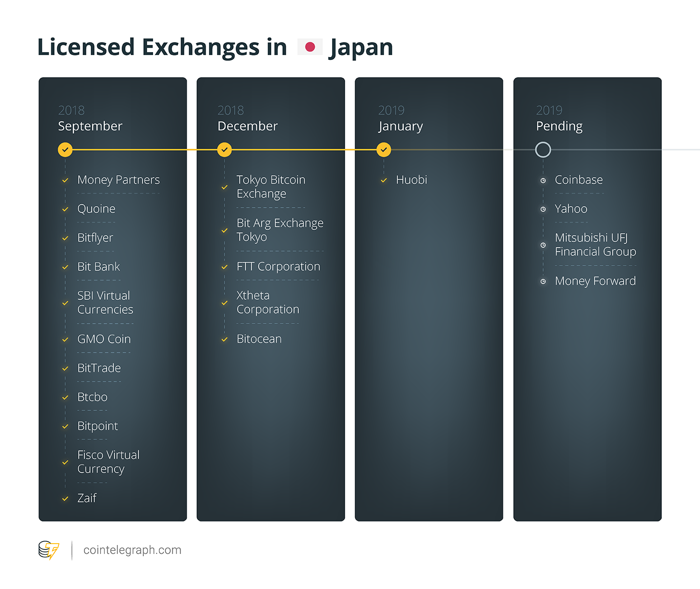This screenshot has width=700, height=589.
Task: Click the checkmark beside Bitocean
Action: pos(224,339)
